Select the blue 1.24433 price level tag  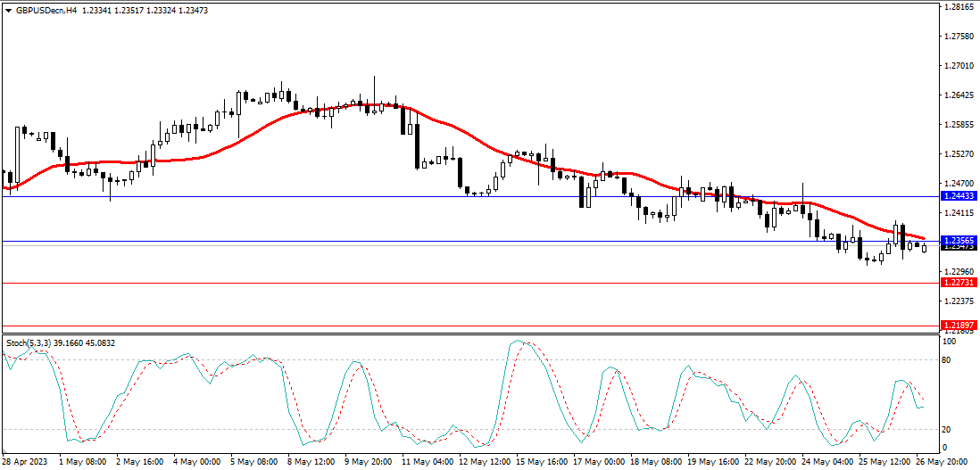coord(959,196)
